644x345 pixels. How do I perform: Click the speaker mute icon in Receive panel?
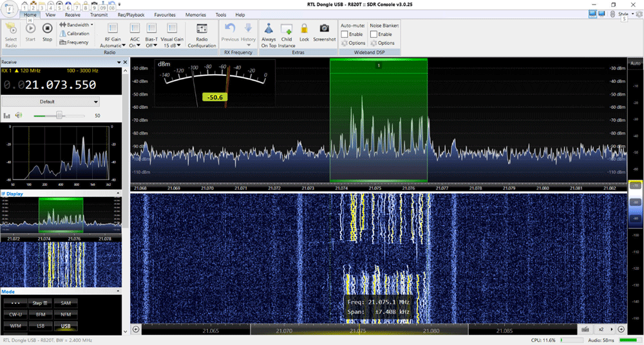[x=19, y=115]
